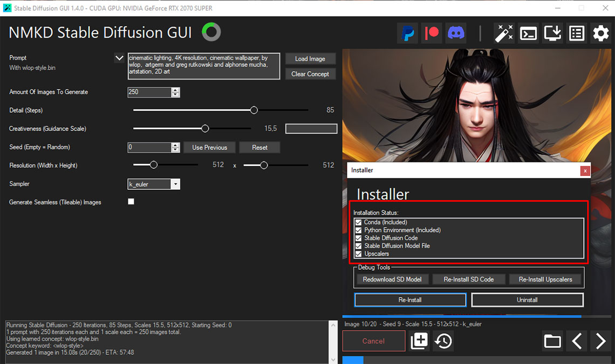Open the output folder icon
The width and height of the screenshot is (615, 364).
click(552, 341)
